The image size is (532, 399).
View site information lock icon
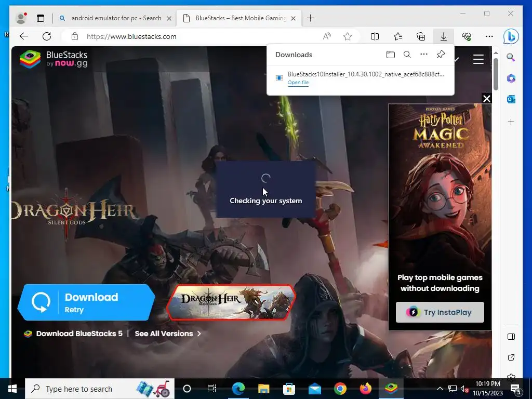click(75, 36)
